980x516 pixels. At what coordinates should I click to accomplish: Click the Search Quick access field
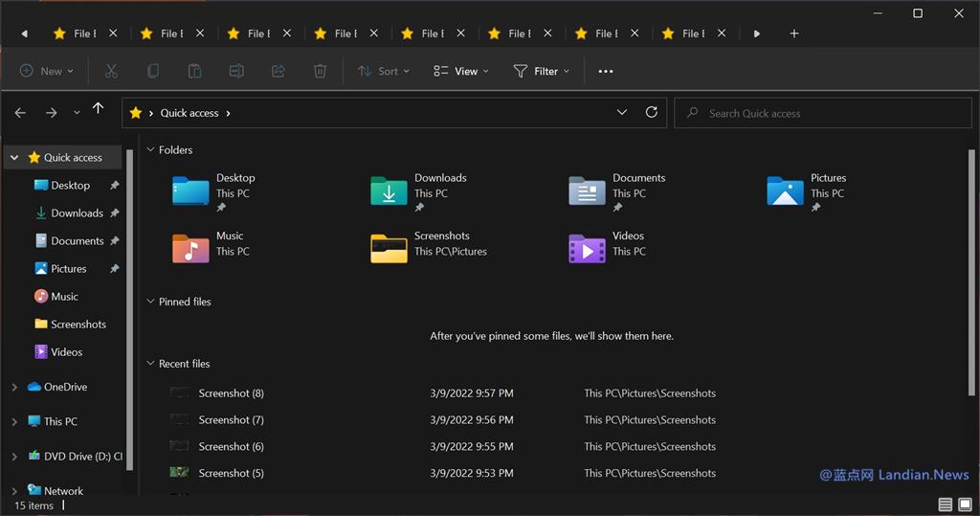[x=823, y=113]
